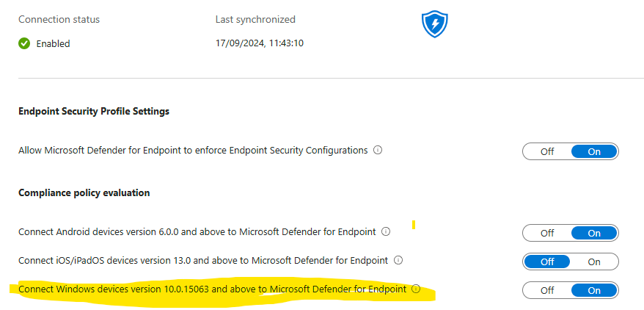Click the Connect Android devices version label
644x310 pixels.
point(197,232)
